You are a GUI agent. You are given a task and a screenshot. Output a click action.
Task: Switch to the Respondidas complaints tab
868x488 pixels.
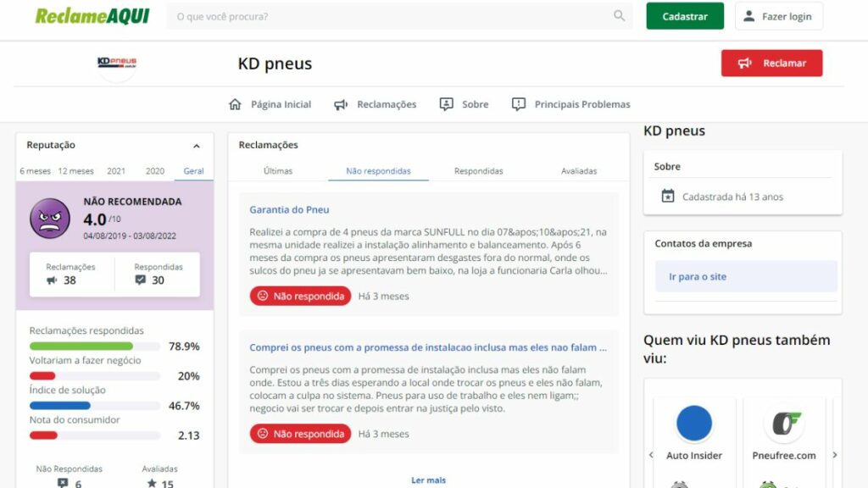click(478, 171)
